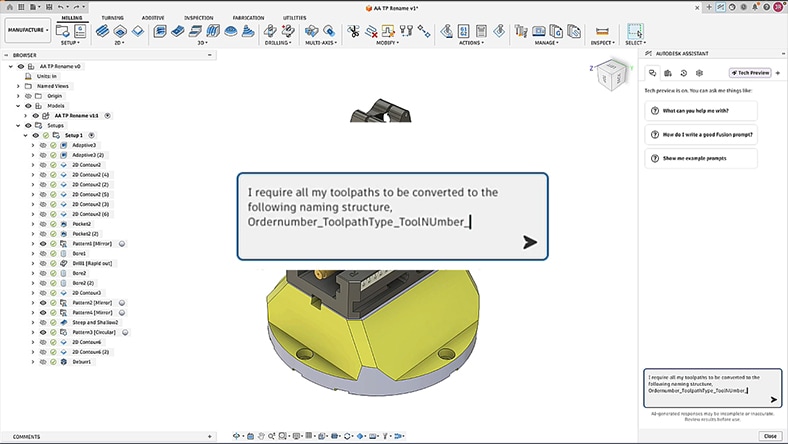Image resolution: width=788 pixels, height=444 pixels.
Task: Click the Setup Sheet icon
Action: pyautogui.click(x=481, y=31)
